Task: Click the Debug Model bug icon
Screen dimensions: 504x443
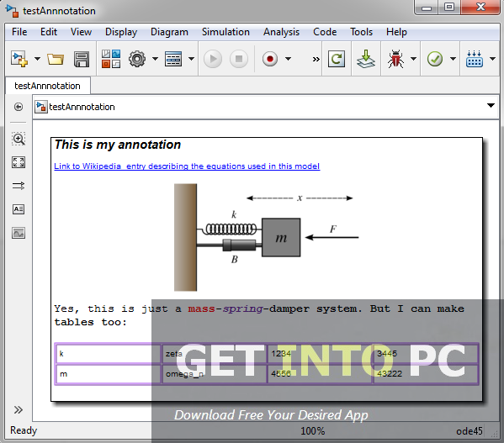Action: (x=395, y=59)
